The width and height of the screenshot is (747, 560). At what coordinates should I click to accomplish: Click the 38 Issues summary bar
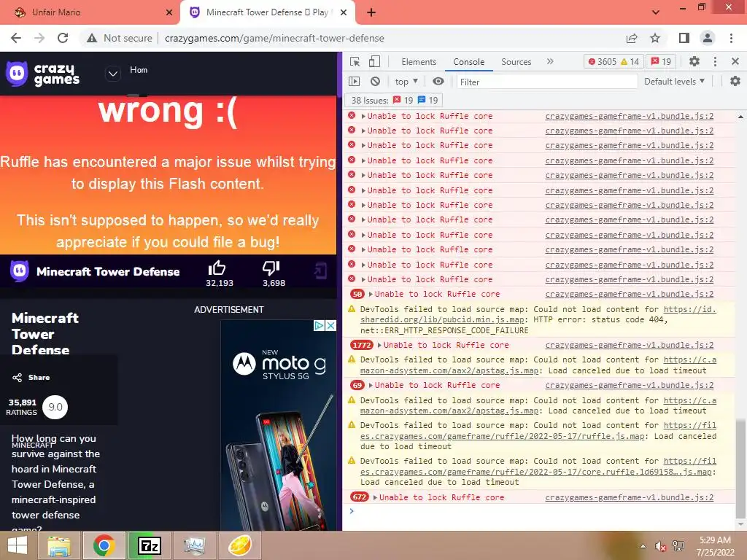click(394, 100)
